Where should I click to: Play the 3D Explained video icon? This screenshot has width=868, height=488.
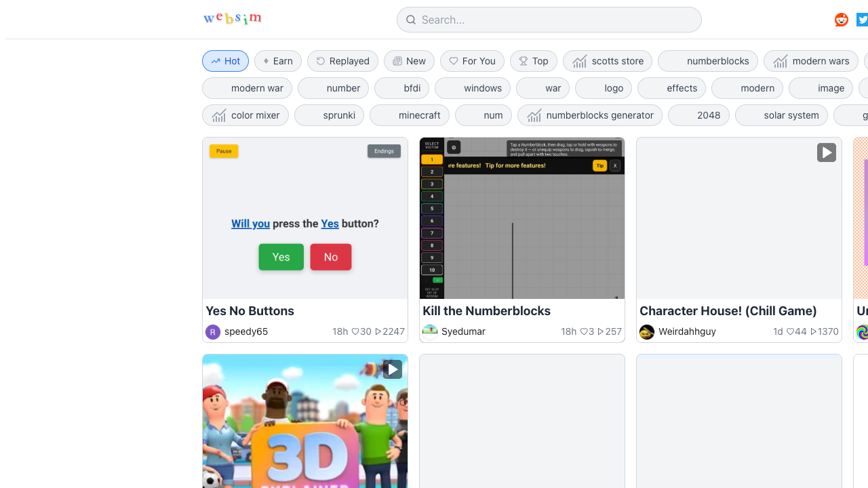(392, 369)
